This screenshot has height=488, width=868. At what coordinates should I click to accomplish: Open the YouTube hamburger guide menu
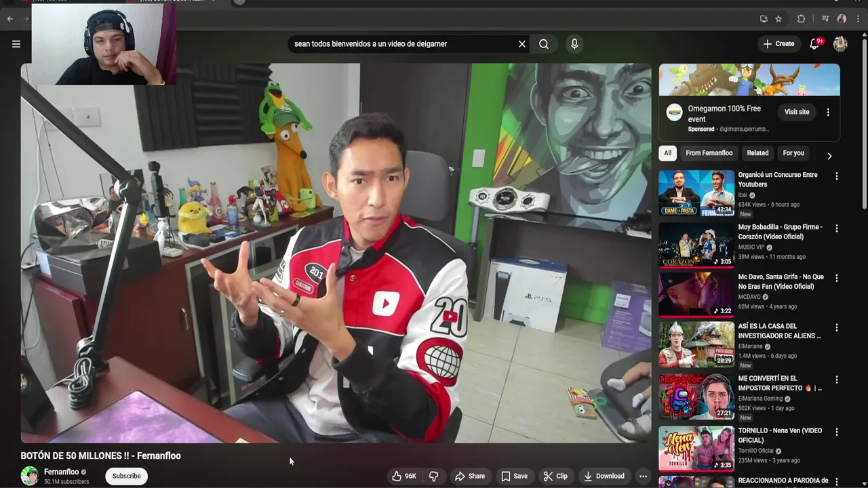coord(16,44)
